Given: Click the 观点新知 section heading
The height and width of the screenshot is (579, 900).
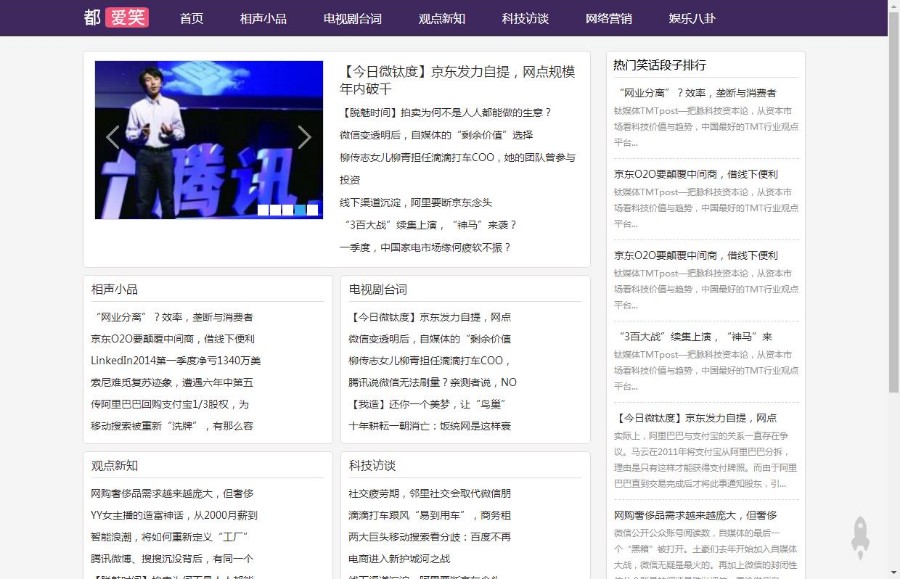Looking at the screenshot, I should 114,465.
